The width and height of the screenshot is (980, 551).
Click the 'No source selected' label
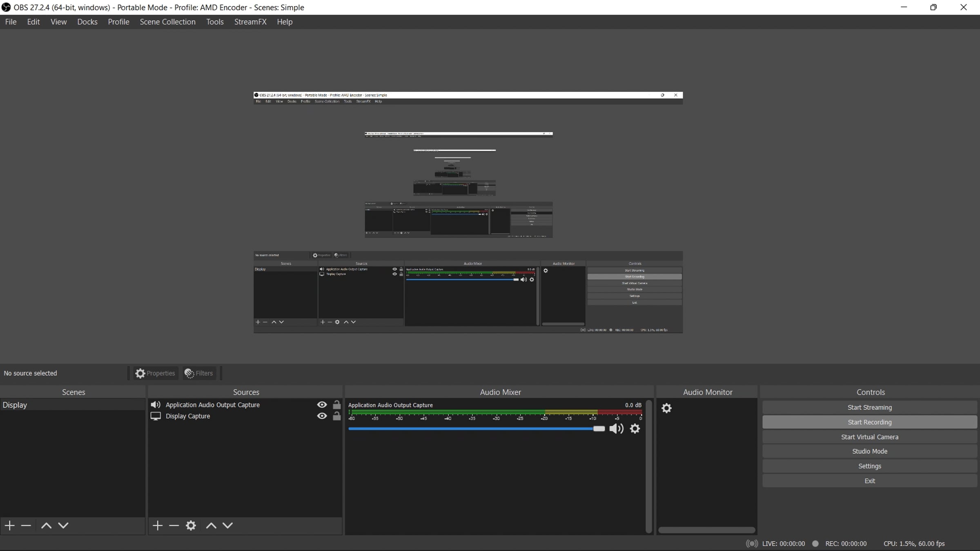[x=31, y=373]
